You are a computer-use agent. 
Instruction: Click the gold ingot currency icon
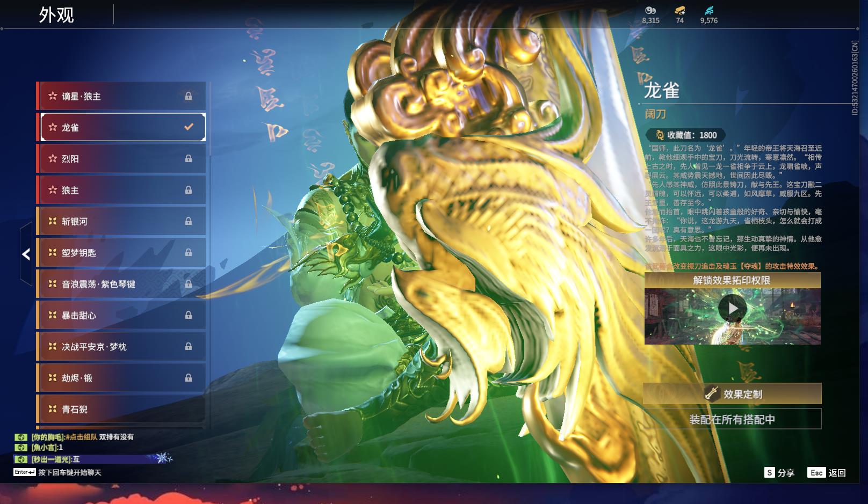pyautogui.click(x=679, y=10)
